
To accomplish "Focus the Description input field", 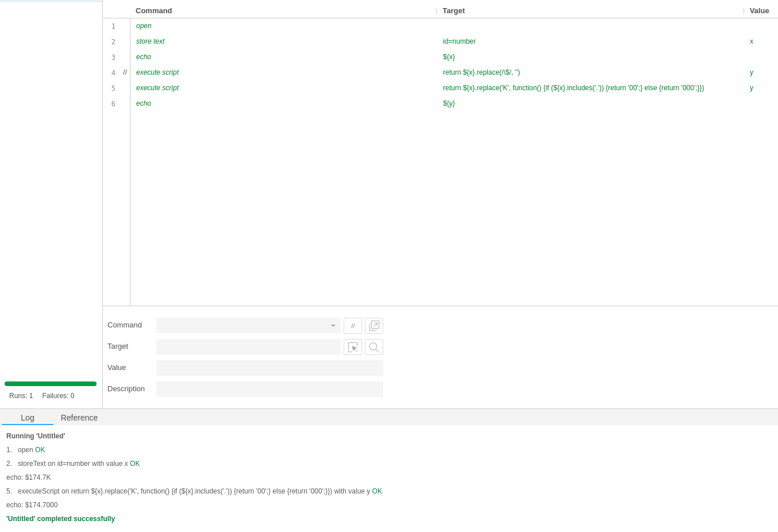I will click(x=269, y=390).
